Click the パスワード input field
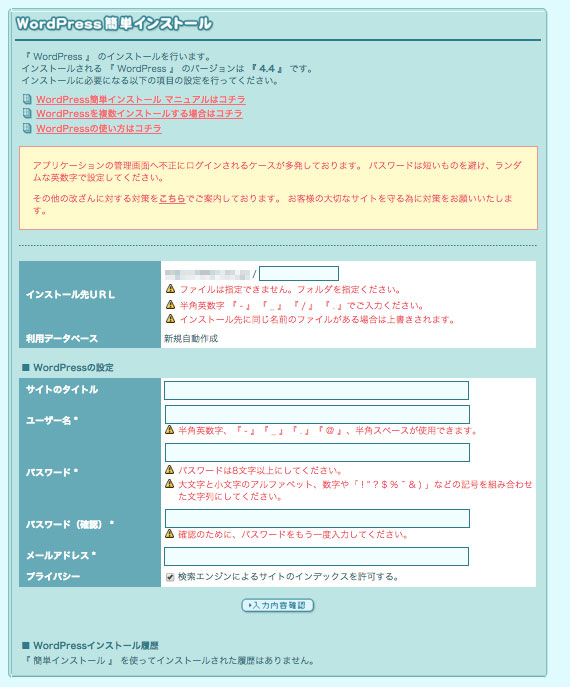 (x=317, y=452)
